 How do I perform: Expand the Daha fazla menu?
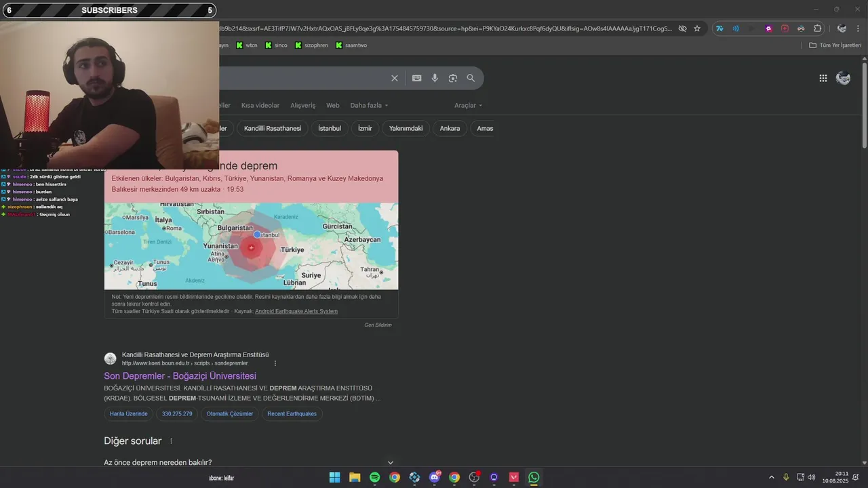click(x=370, y=105)
